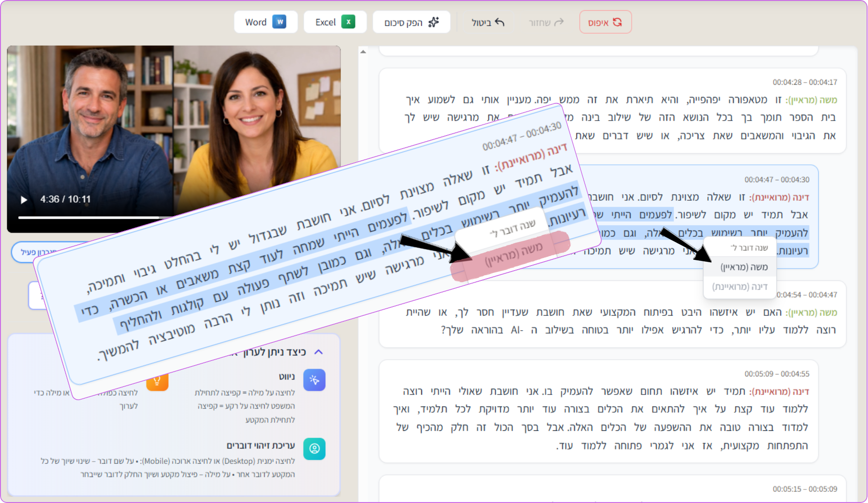This screenshot has width=868, height=503.
Task: Click the איפוס reset button
Action: 605,22
